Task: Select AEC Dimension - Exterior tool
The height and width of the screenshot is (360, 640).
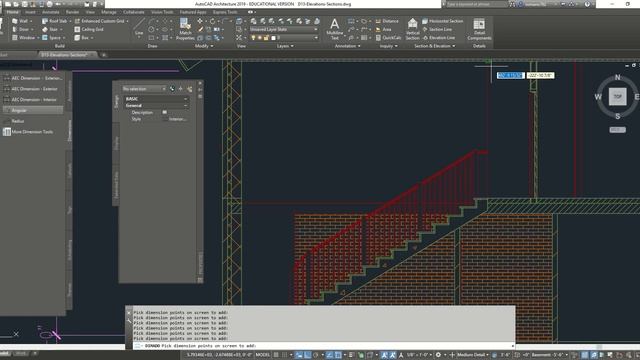Action: pos(33,89)
